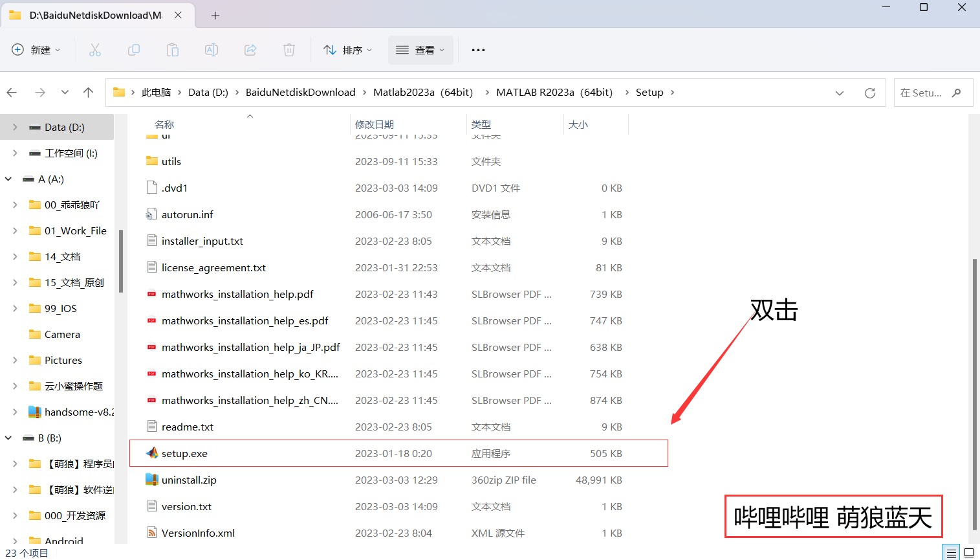Click the Cut scissors icon
Screen dimensions: 980x560
95,50
